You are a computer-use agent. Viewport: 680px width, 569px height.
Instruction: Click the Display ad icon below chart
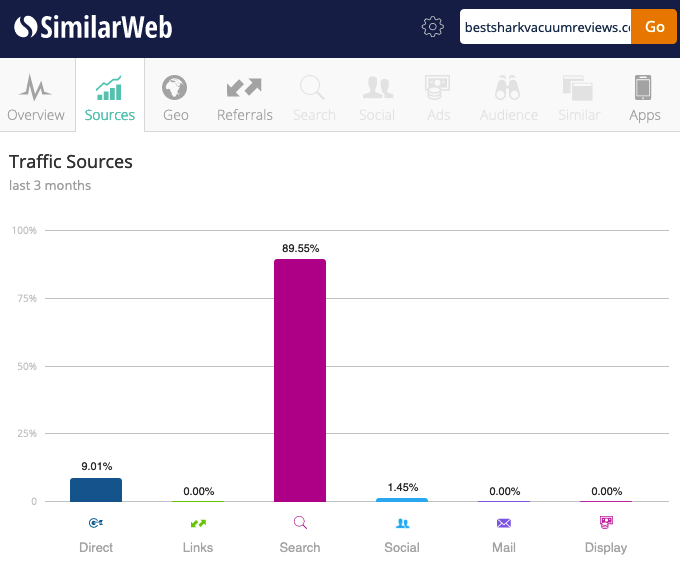[x=606, y=522]
